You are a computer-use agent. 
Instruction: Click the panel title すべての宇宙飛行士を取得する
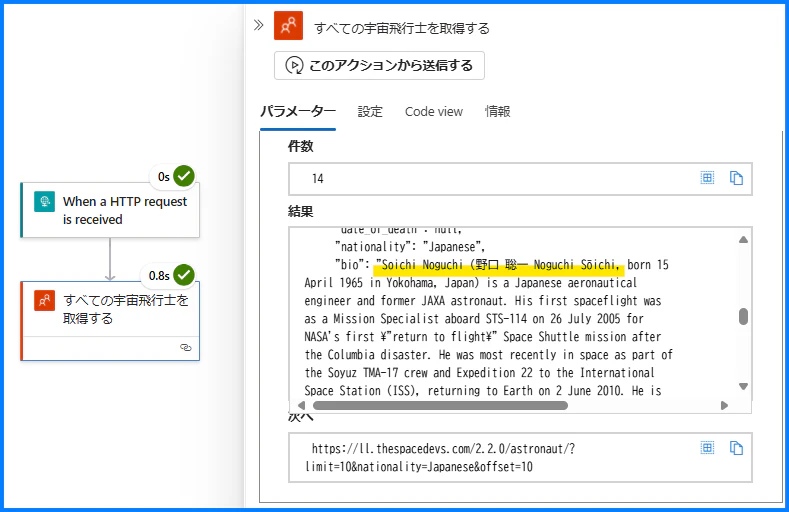click(x=402, y=28)
